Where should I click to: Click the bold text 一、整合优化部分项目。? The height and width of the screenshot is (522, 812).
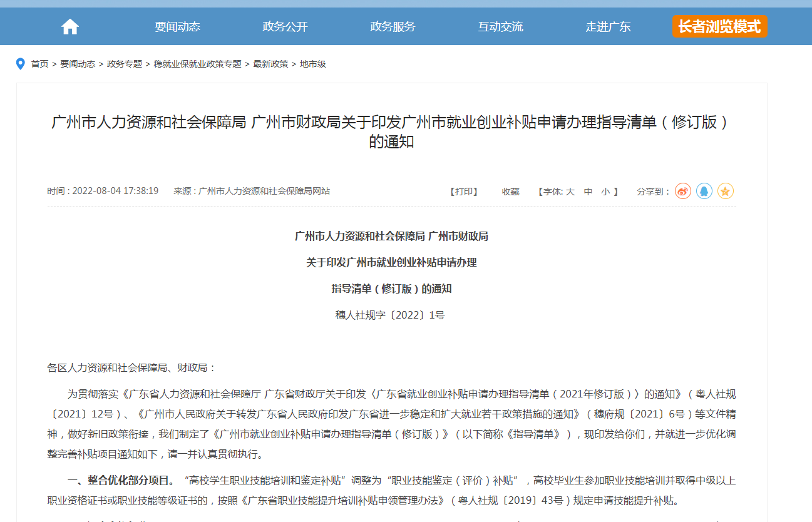(121, 481)
